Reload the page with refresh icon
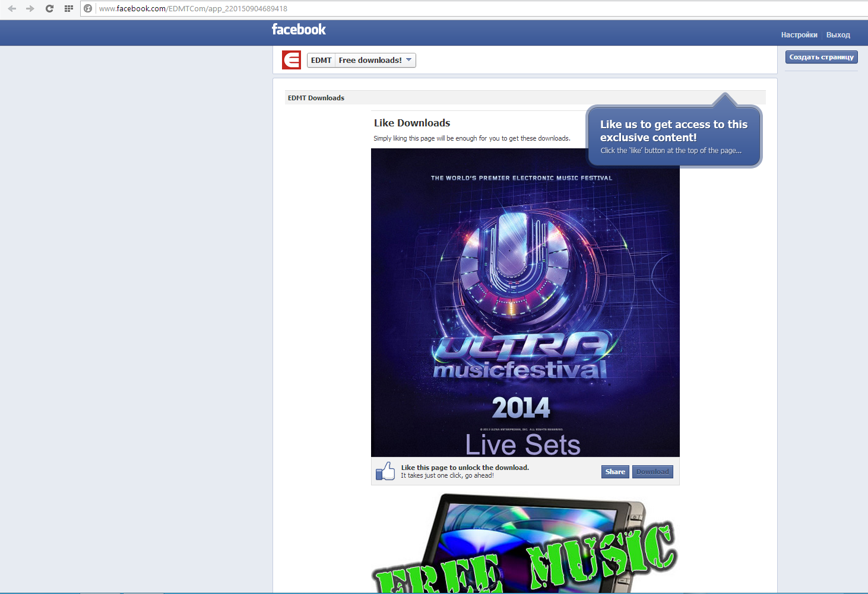Image resolution: width=868 pixels, height=594 pixels. (49, 8)
